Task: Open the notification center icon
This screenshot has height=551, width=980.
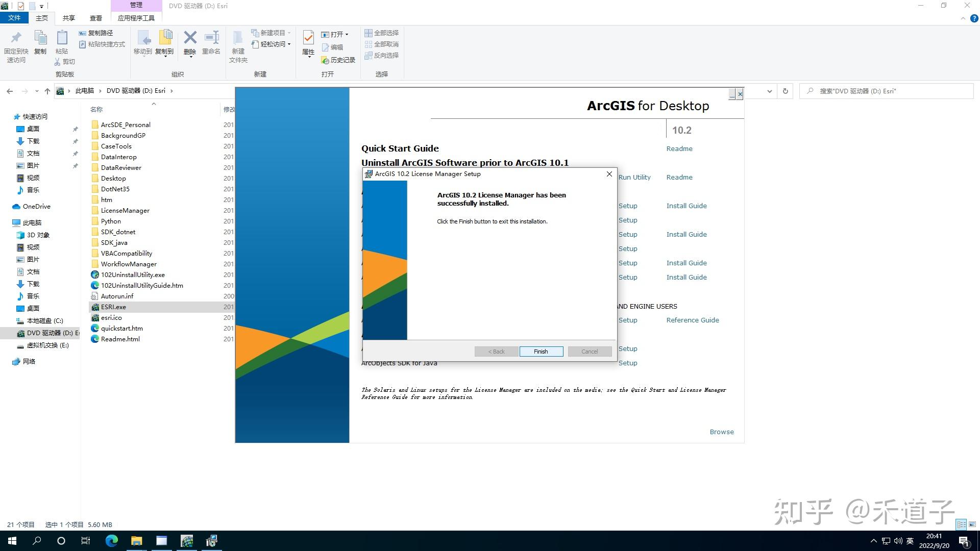Action: (x=964, y=541)
